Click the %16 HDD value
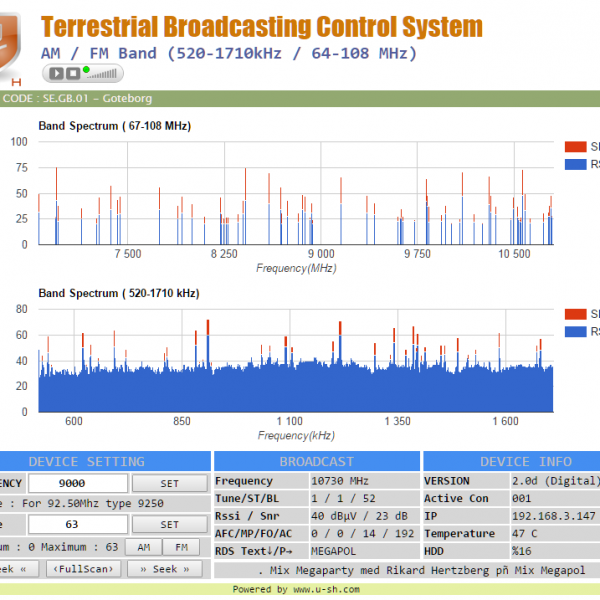Screen dimensions: 600x600 click(x=522, y=551)
